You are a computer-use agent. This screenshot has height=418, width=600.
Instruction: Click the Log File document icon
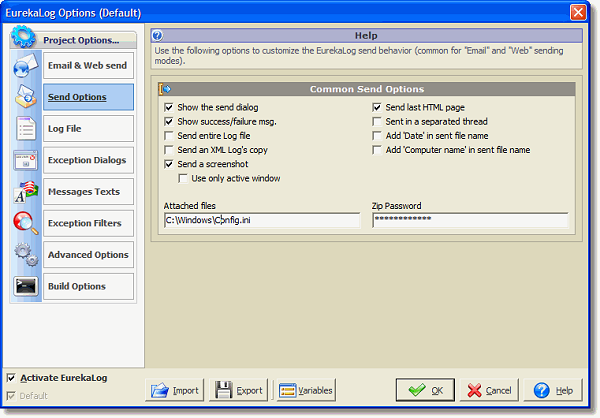tap(26, 128)
